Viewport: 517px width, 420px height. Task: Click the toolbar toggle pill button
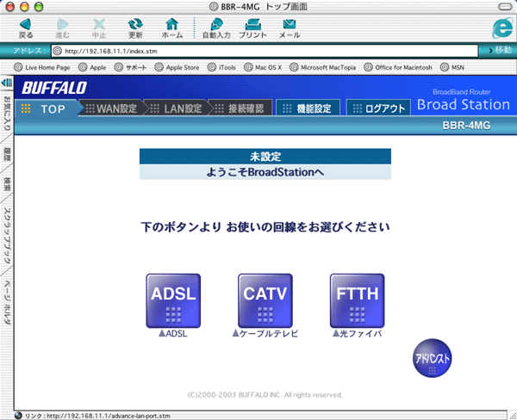505,7
